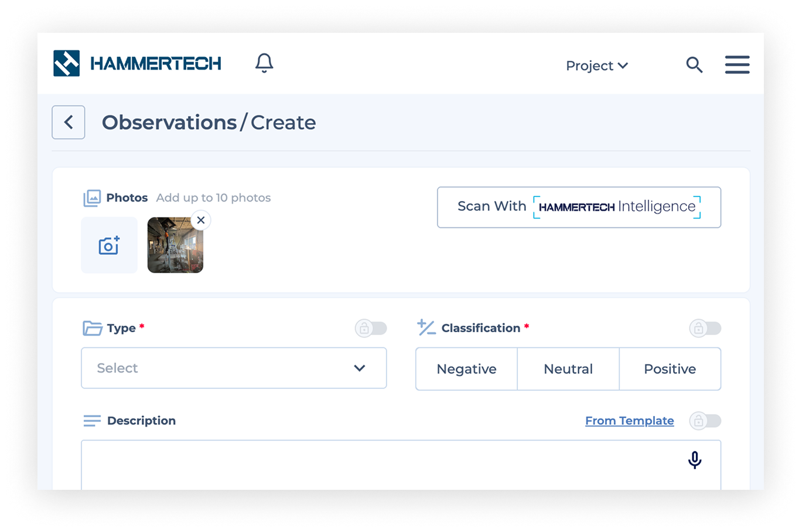Click the camera icon to add a photo
The image size is (799, 532).
tap(109, 245)
